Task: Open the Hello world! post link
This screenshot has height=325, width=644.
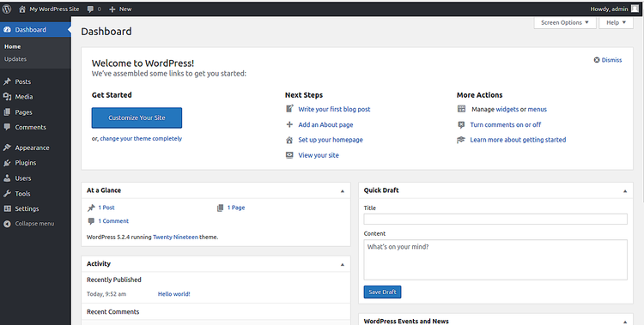Action: 173,294
